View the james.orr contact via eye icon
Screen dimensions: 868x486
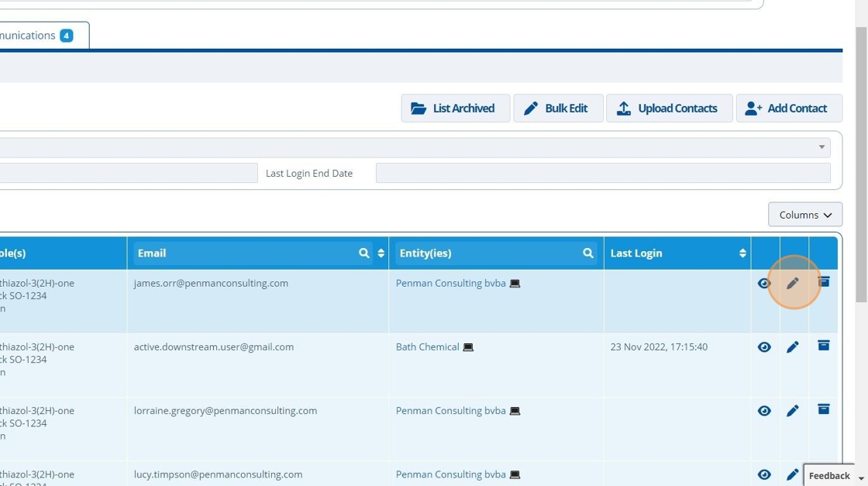pos(764,284)
